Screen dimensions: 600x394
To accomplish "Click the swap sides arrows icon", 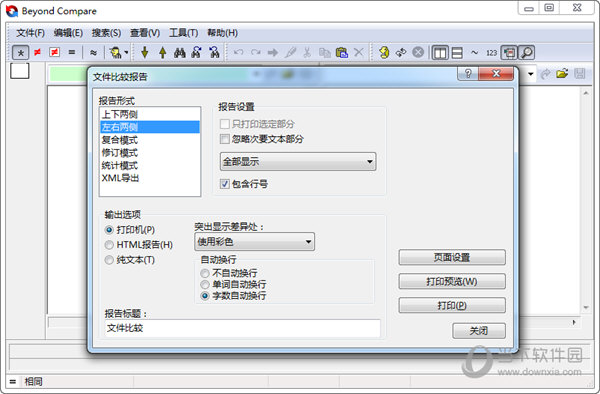I will 401,52.
